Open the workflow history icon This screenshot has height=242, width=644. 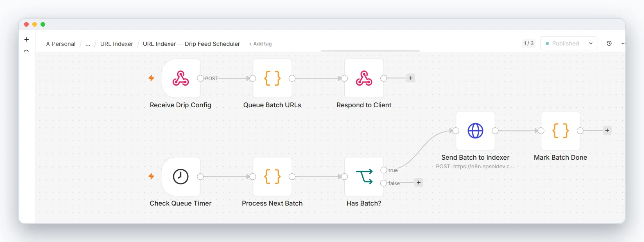[x=609, y=43]
